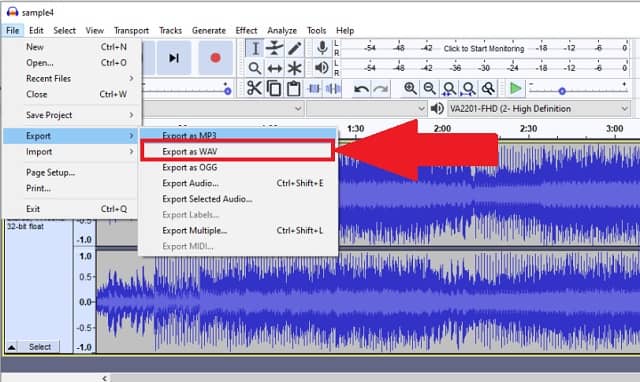Adjust the playback volume slider handle

(x=227, y=91)
